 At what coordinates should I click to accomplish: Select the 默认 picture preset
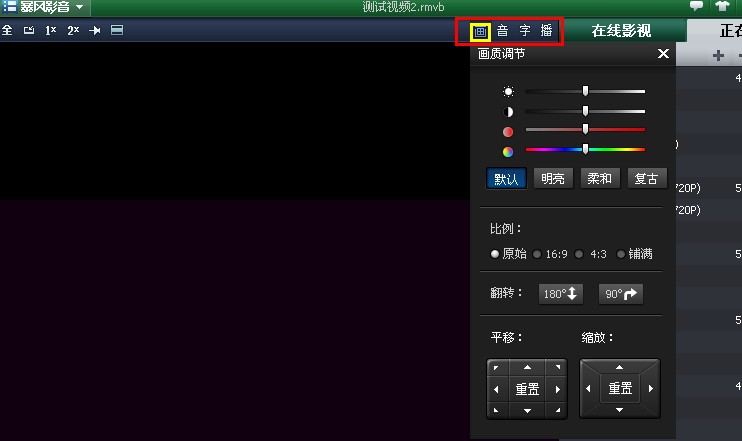coord(506,179)
